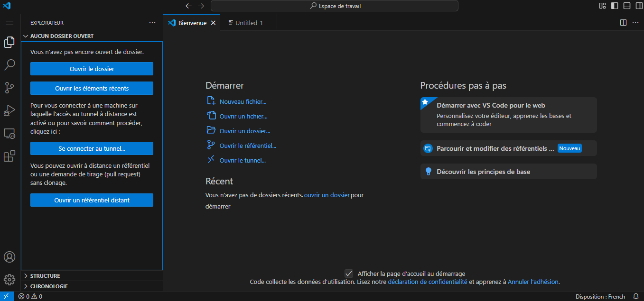Open the Remote Explorer view
Viewport: 644px width, 301px height.
click(x=9, y=133)
